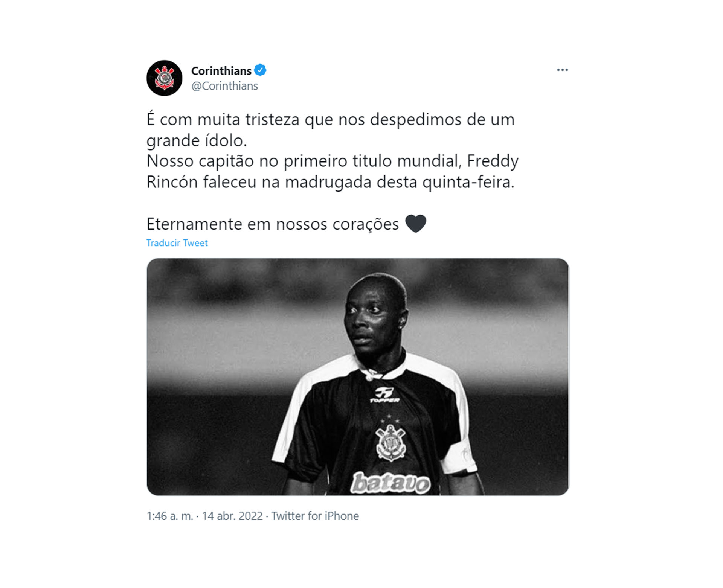This screenshot has height=588, width=723.
Task: Open the Corinthians profile avatar
Action: pyautogui.click(x=164, y=78)
